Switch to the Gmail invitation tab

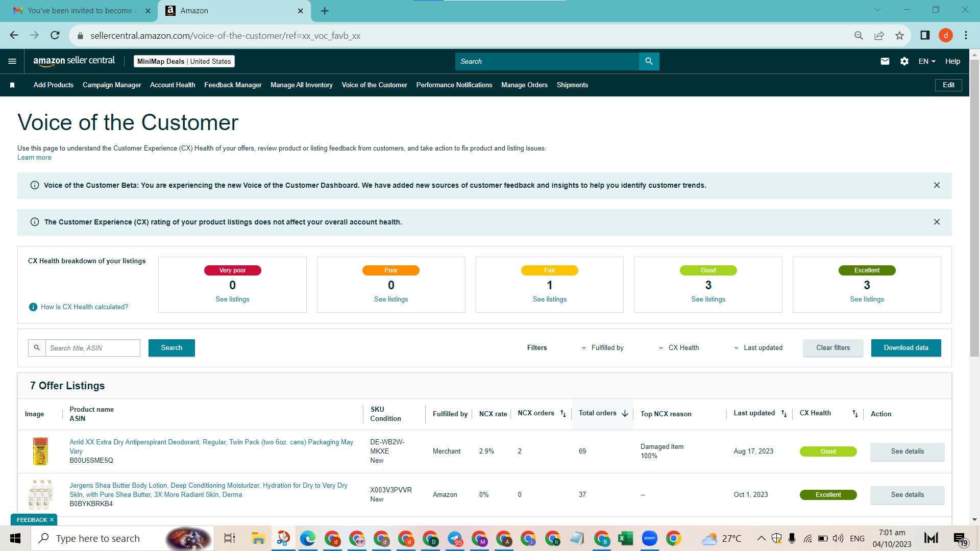(x=82, y=11)
